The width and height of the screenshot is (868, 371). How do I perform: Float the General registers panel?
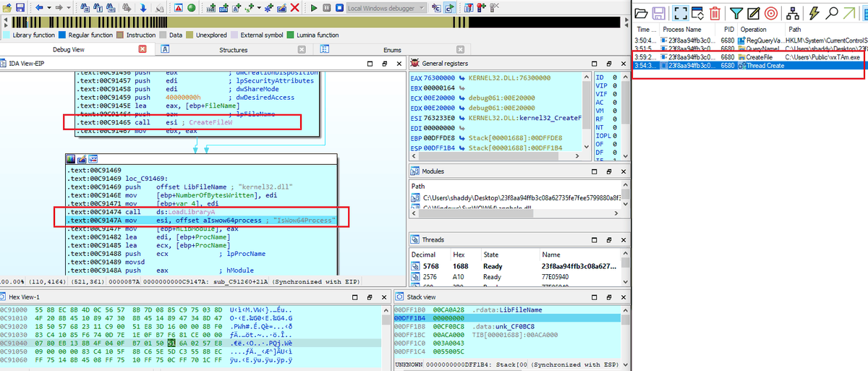(609, 64)
